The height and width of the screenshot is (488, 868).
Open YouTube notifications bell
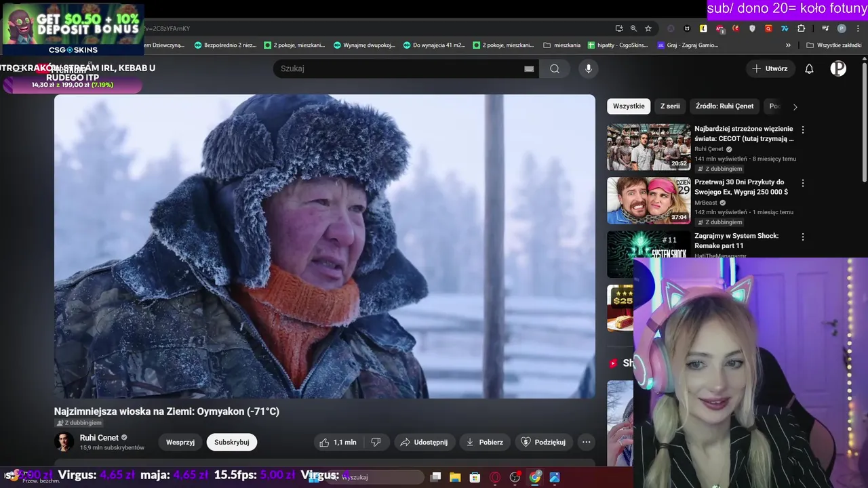pos(809,68)
